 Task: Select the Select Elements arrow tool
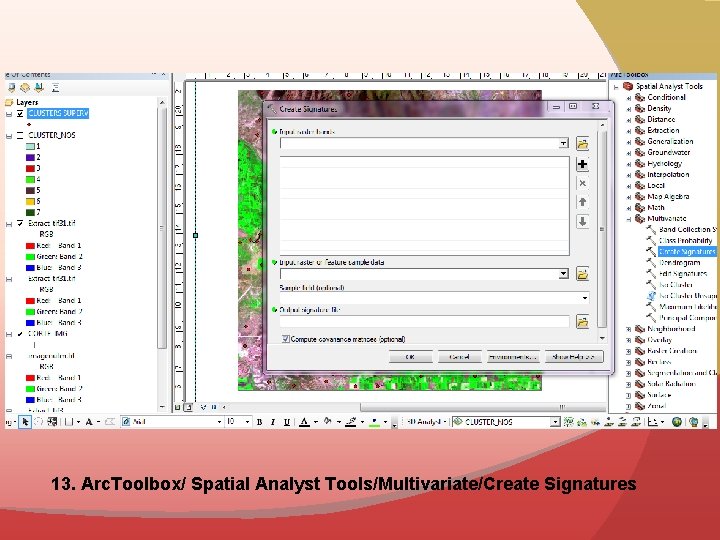coord(25,422)
